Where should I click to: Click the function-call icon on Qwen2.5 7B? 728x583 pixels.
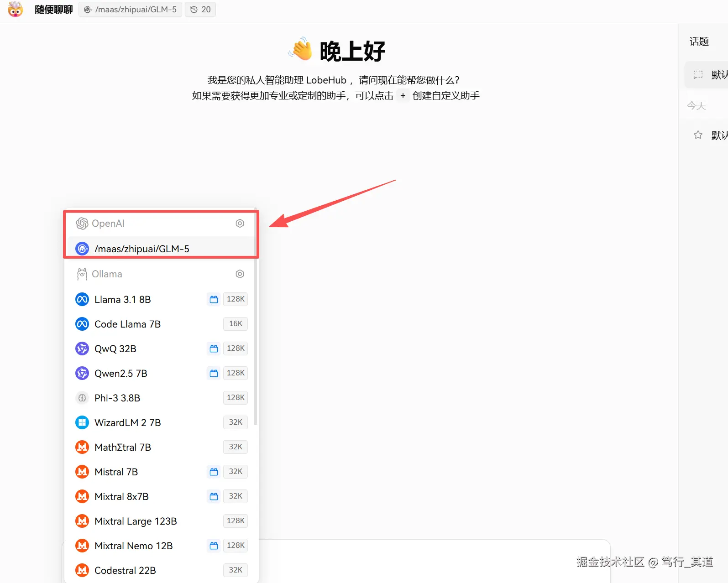pos(214,373)
